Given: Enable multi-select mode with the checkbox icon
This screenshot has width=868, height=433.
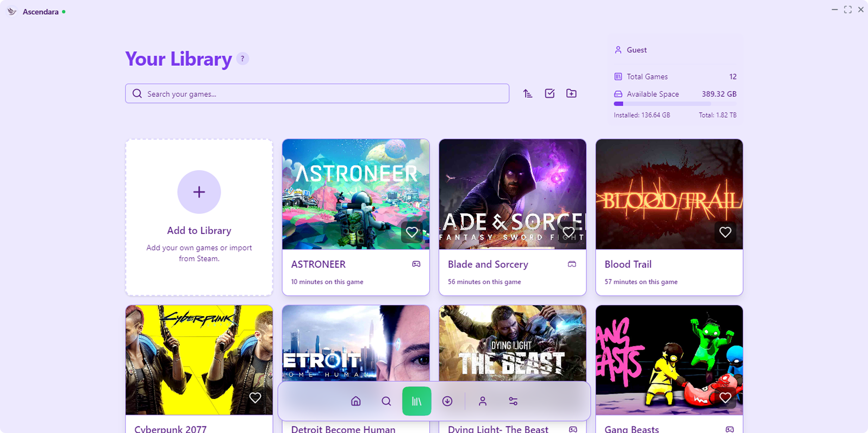Looking at the screenshot, I should 549,94.
